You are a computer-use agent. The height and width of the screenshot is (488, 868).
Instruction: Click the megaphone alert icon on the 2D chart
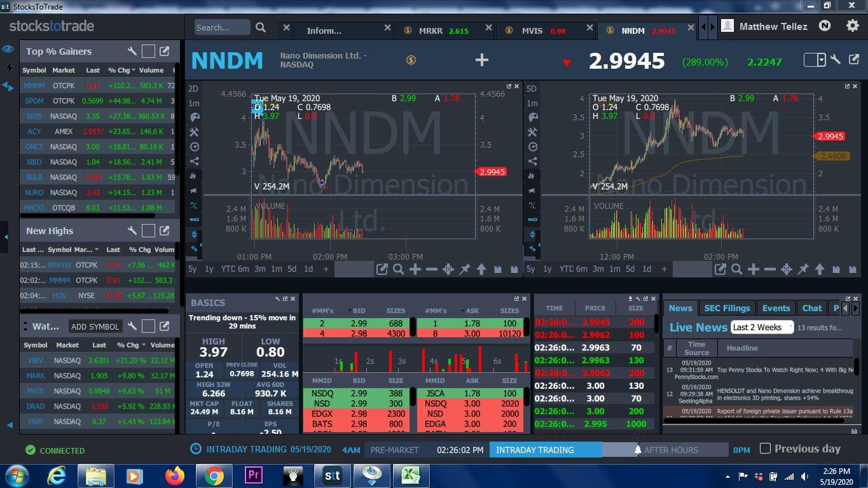tap(195, 190)
